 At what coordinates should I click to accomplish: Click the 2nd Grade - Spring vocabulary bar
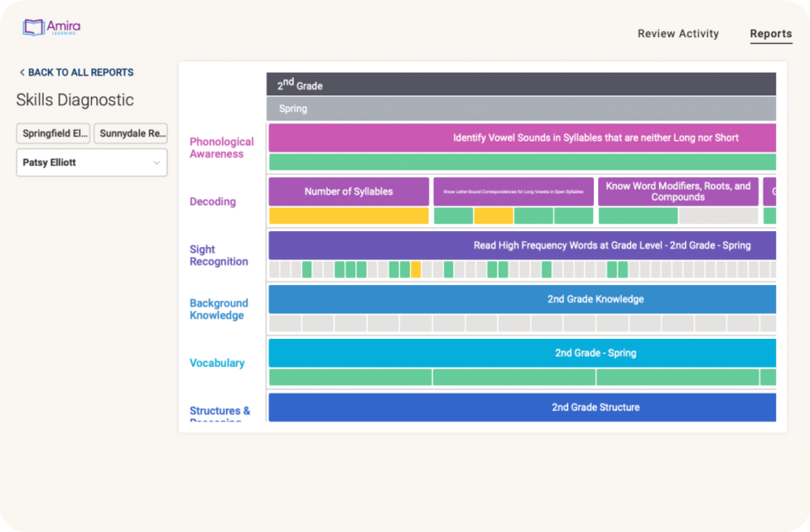coord(522,353)
